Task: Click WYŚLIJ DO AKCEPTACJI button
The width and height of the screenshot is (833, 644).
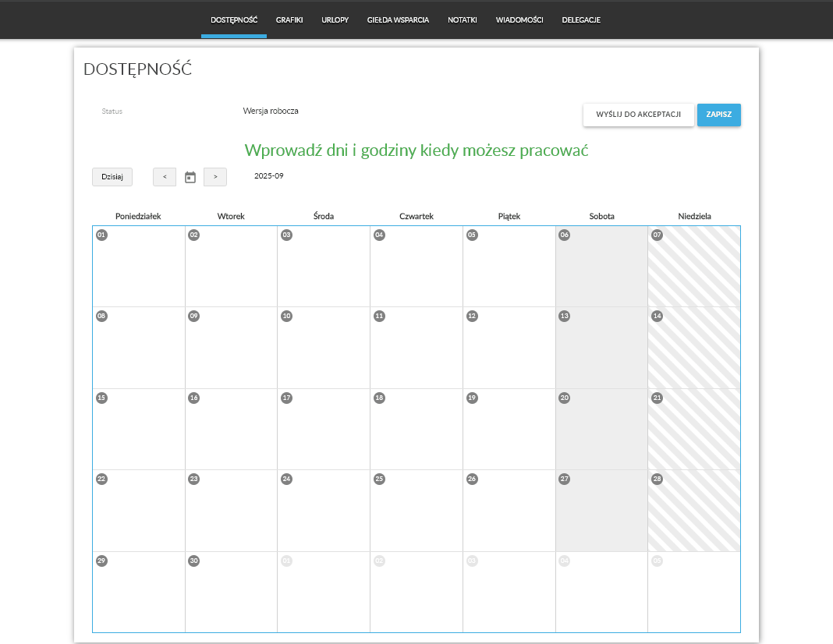Action: click(x=639, y=115)
